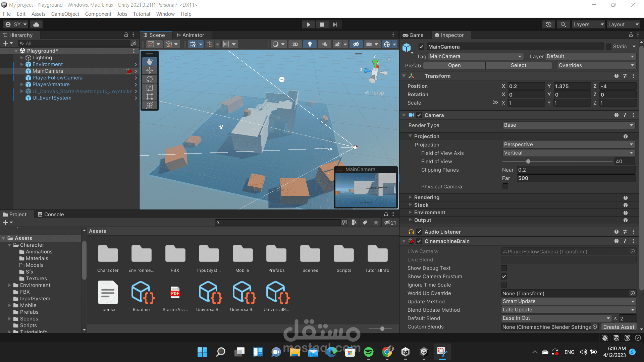Uncheck Show Camera Frustum
The width and height of the screenshot is (644, 362).
pos(504,277)
